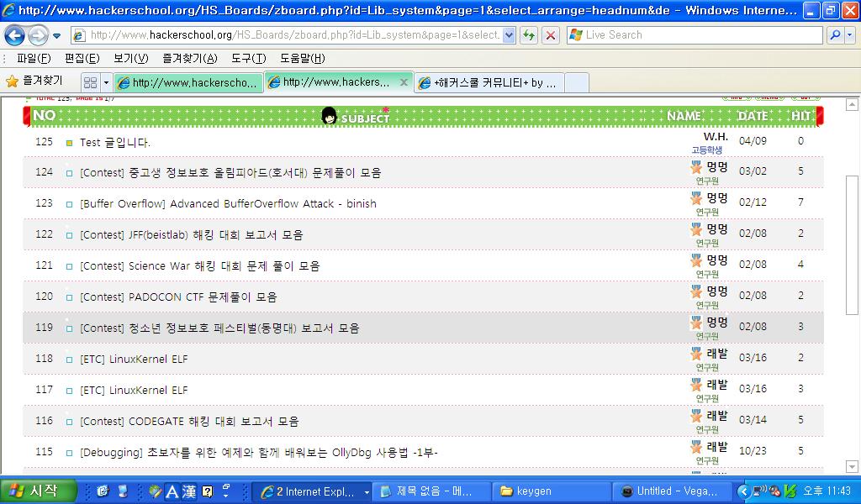Stop loading with the red X icon

(551, 35)
